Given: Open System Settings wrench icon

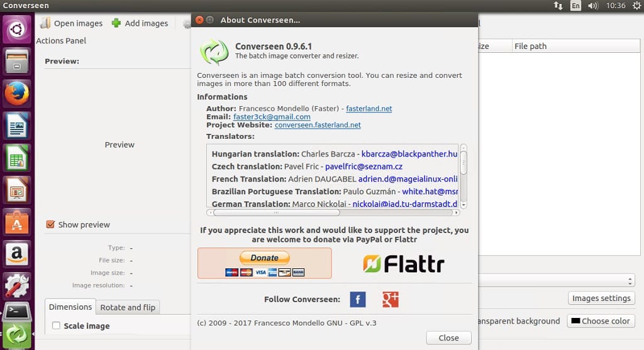Looking at the screenshot, I should point(17,287).
